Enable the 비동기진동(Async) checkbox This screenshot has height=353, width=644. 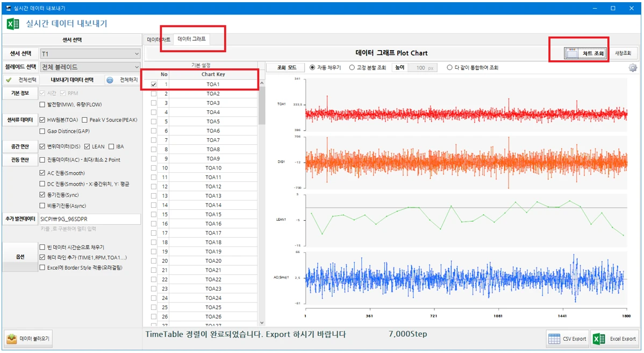(x=42, y=206)
